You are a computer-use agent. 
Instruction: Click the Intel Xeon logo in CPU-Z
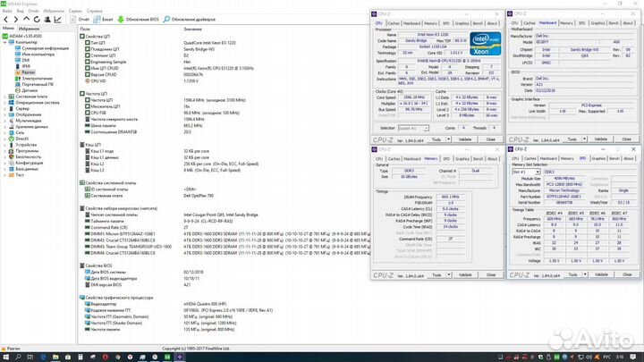[x=485, y=44]
